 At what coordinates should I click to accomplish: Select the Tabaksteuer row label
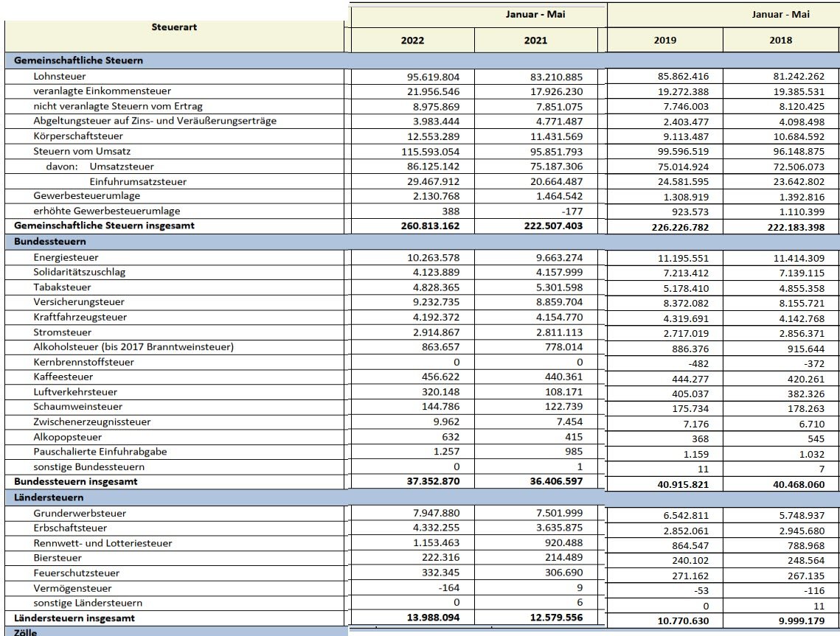coord(62,287)
